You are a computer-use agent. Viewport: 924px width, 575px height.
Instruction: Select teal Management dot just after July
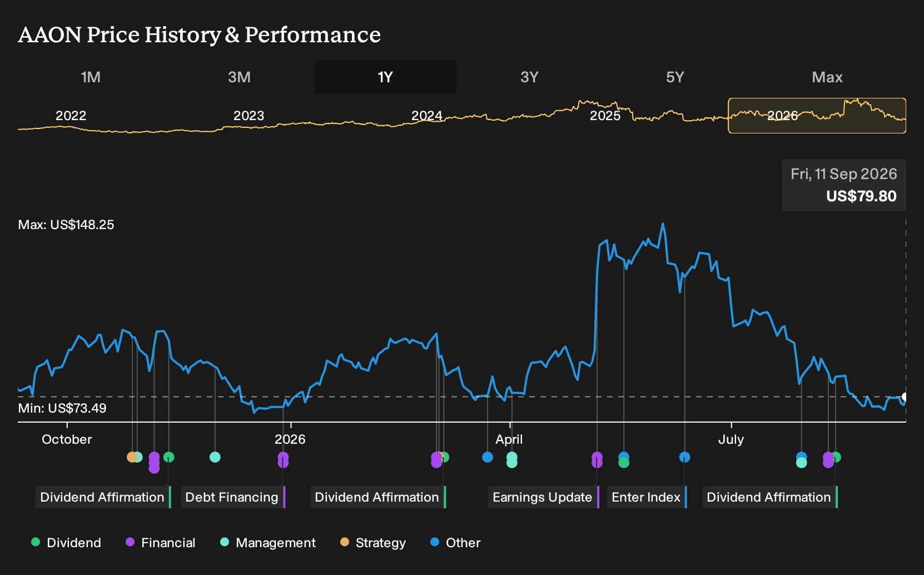pos(801,463)
